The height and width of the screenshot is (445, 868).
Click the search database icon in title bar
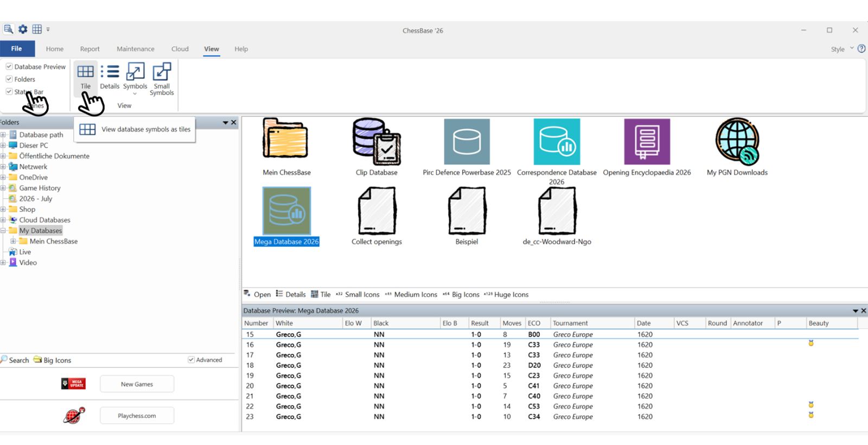pyautogui.click(x=8, y=29)
